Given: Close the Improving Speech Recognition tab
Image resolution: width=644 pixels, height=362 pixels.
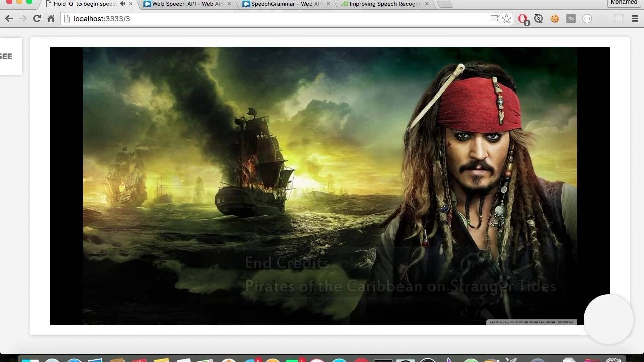Looking at the screenshot, I should [427, 4].
